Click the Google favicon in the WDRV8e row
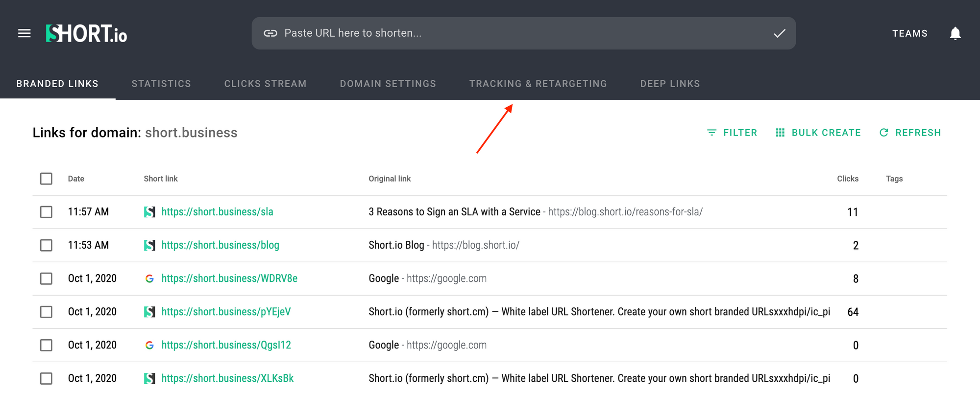 point(149,278)
